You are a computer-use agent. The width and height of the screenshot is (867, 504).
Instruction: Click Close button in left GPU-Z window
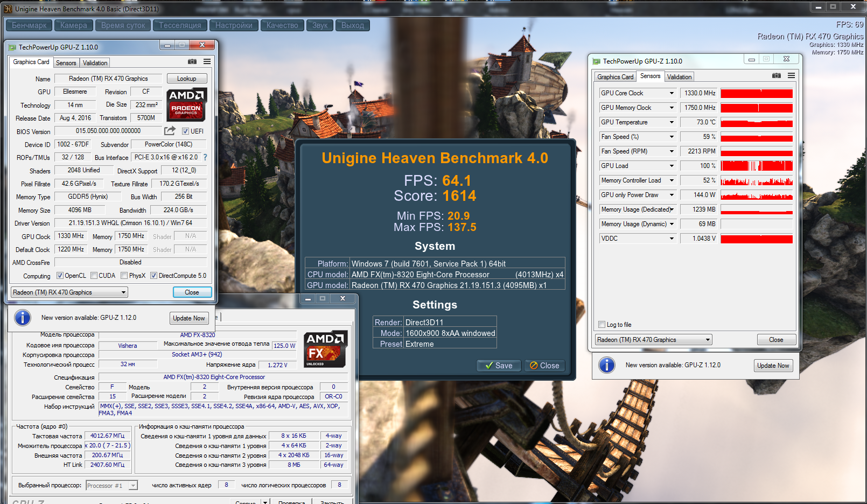192,292
